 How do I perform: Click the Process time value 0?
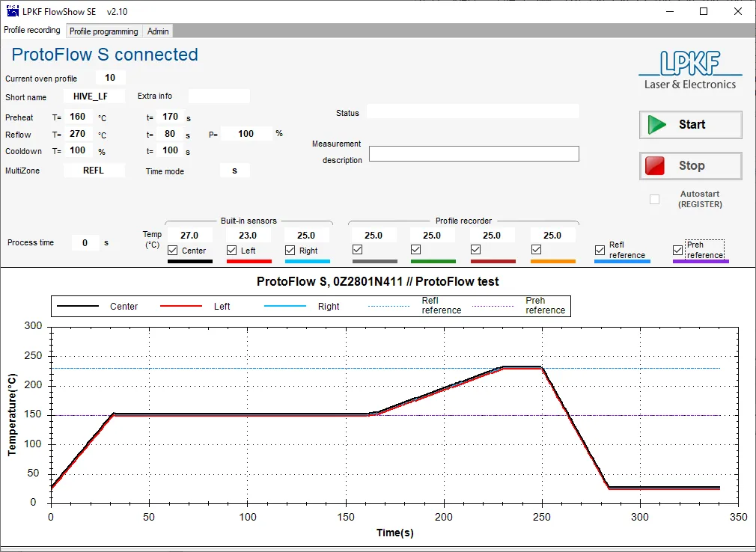click(x=85, y=243)
